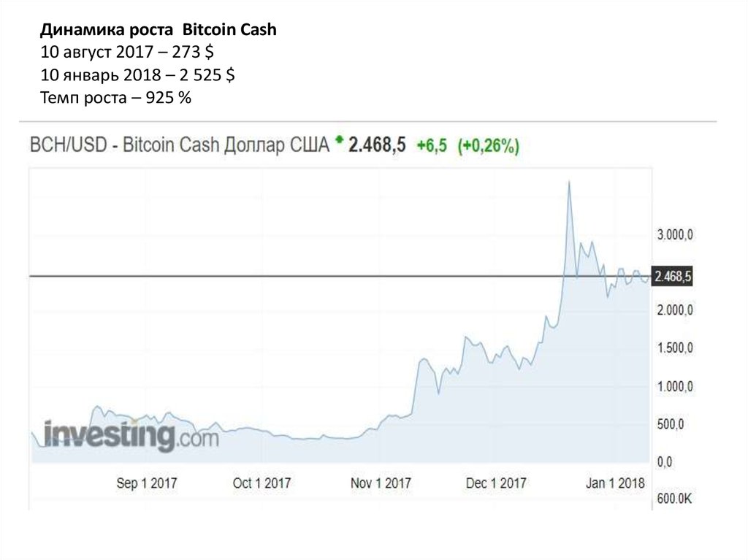Jump to the Nov 1 2017 date label
This screenshot has width=748, height=560.
381,483
